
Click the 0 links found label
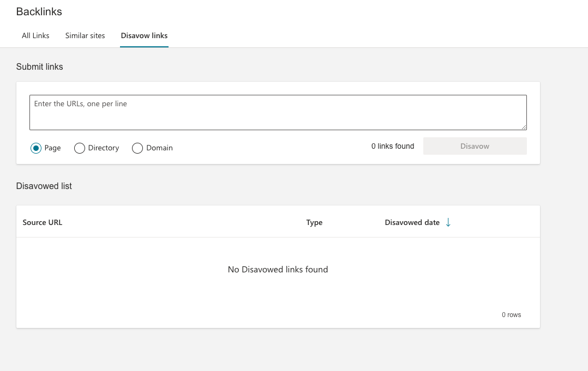click(x=392, y=145)
